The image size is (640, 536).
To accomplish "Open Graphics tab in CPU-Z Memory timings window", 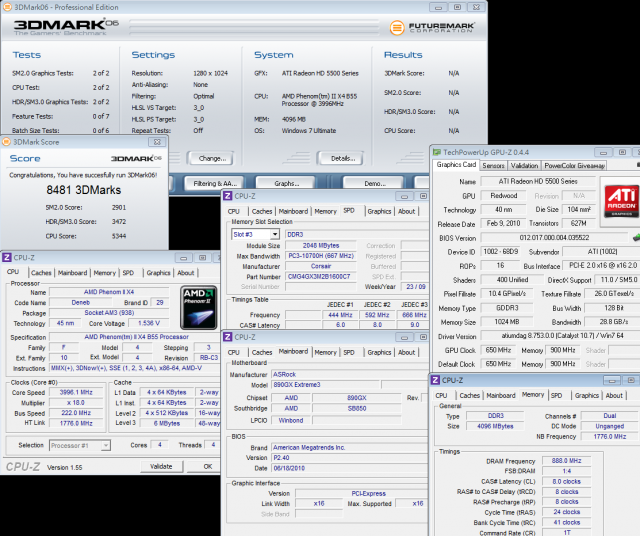I will [587, 396].
